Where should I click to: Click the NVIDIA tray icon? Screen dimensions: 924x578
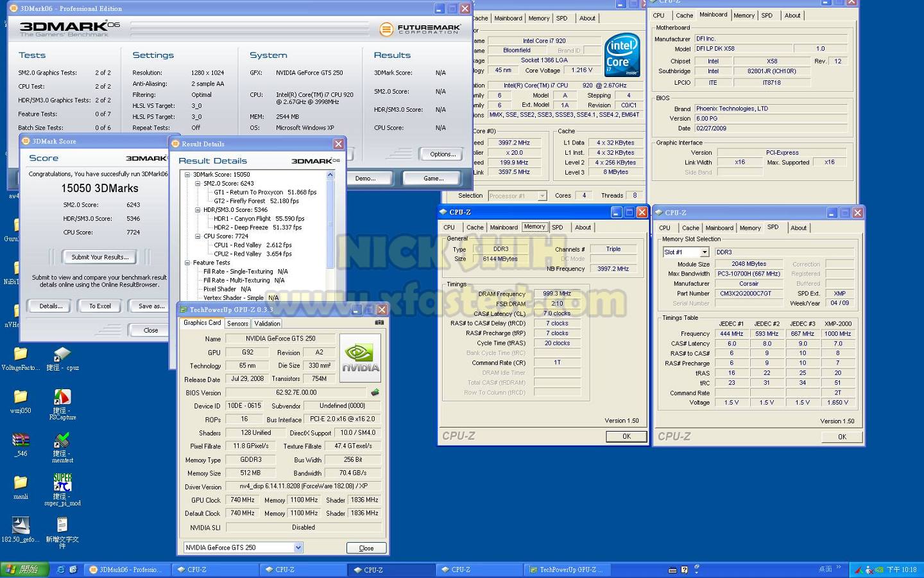coord(880,570)
